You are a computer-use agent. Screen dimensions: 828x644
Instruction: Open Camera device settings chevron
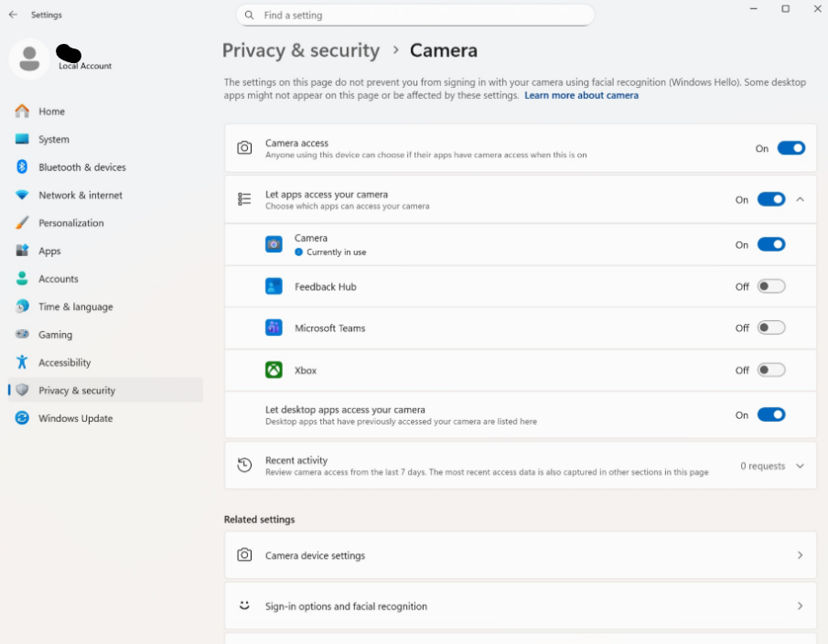[800, 555]
